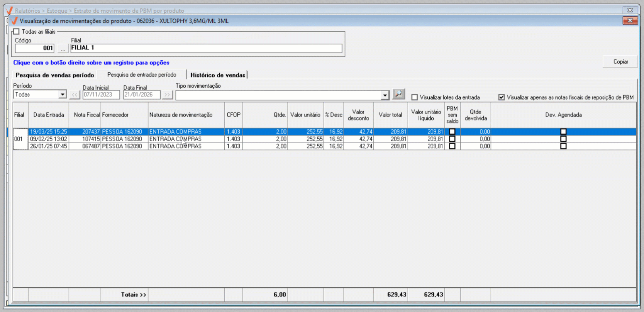Click the previous period double-arrow button

coord(75,95)
